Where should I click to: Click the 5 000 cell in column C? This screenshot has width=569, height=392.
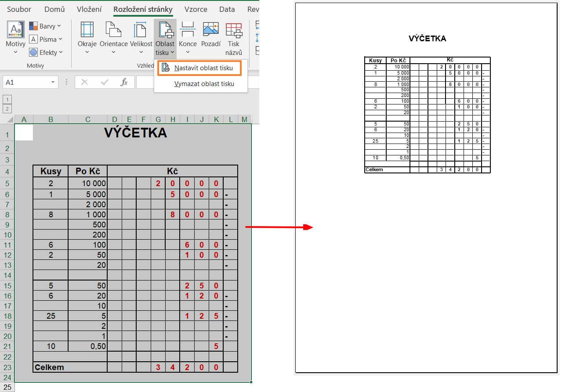click(88, 194)
